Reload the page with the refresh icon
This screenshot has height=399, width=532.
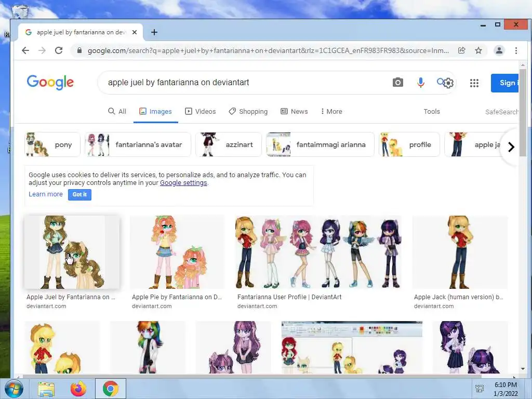tap(59, 50)
